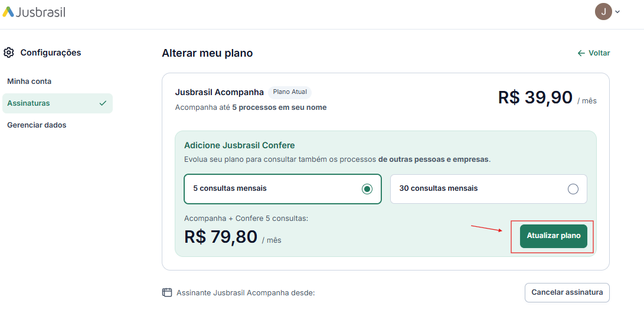Expand the account dropdown chevron
The width and height of the screenshot is (644, 316).
(x=617, y=12)
